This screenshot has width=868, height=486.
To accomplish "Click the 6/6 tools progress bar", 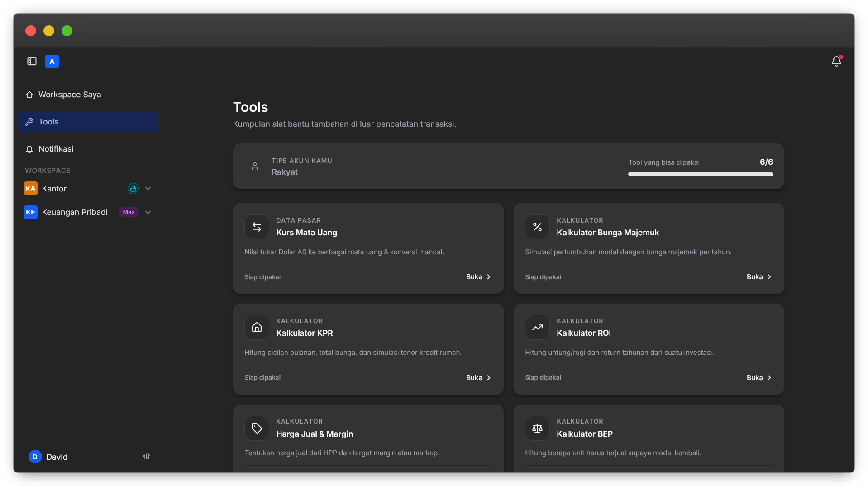I will [700, 174].
